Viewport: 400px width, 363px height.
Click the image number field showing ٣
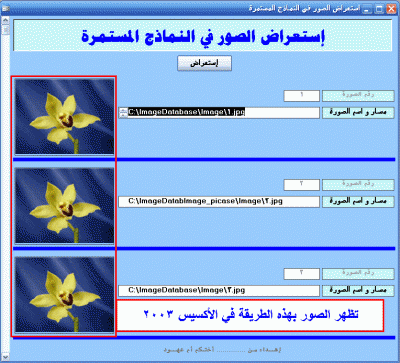tap(302, 274)
